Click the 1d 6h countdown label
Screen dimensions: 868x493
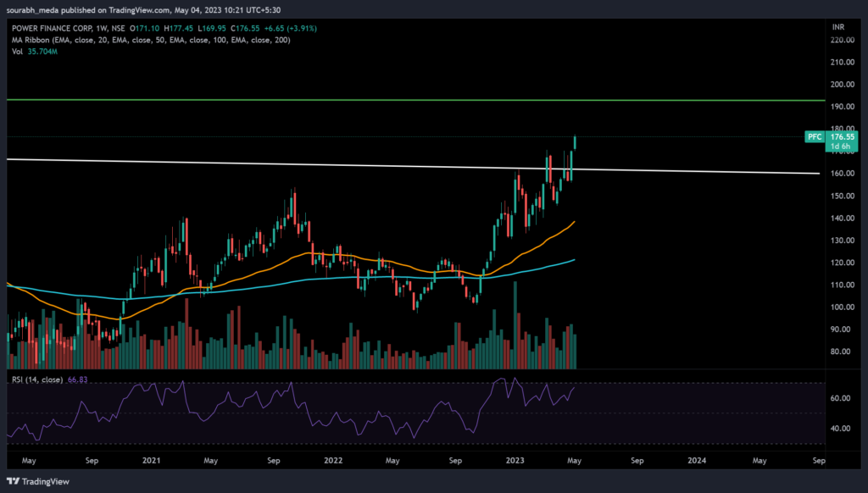click(840, 147)
